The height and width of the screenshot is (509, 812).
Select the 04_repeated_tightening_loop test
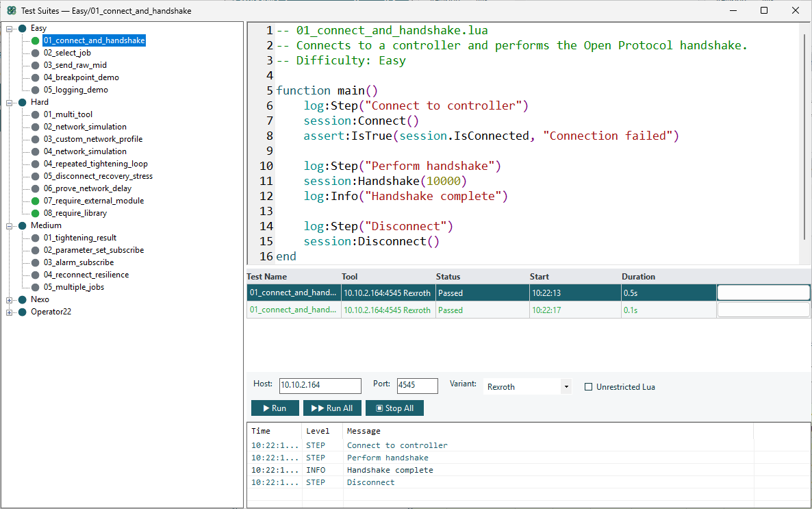coord(96,164)
